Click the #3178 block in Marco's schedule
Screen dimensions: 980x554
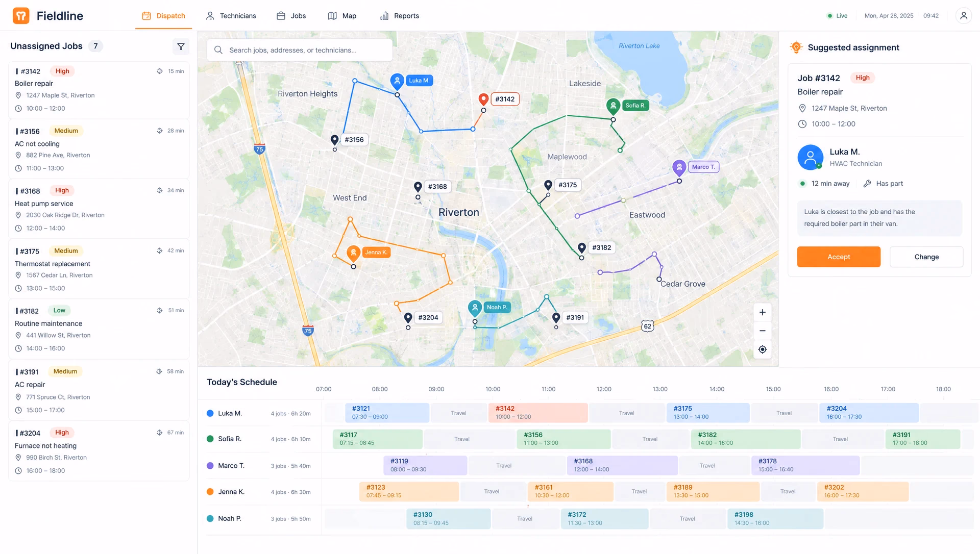click(x=805, y=466)
